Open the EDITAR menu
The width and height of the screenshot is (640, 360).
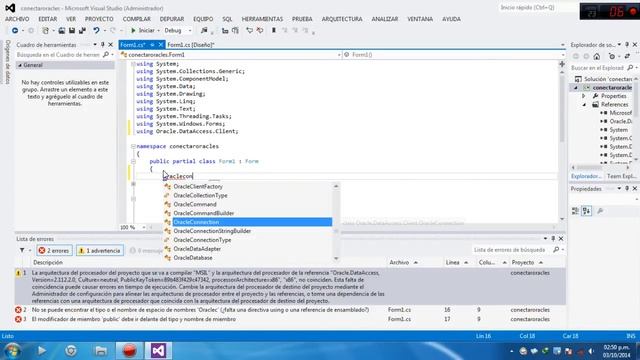48,19
